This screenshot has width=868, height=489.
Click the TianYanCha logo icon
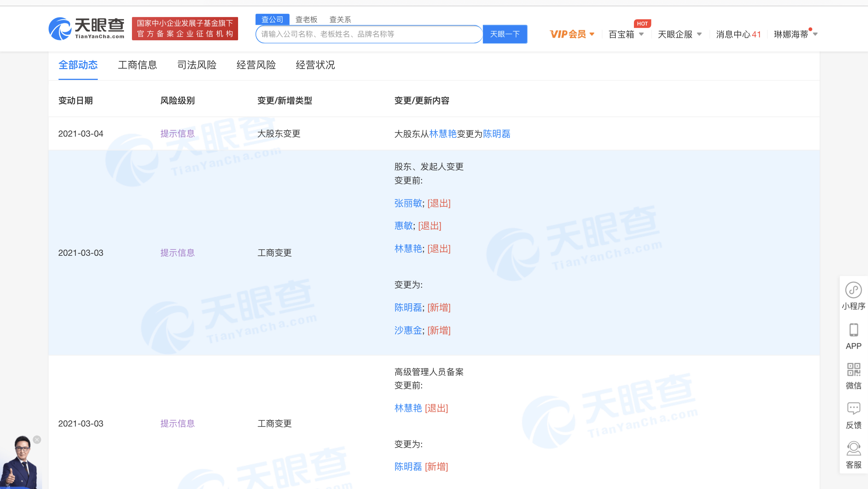60,29
